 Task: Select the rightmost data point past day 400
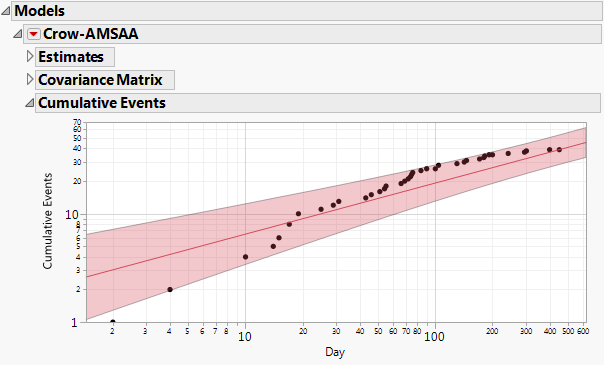[x=559, y=150]
